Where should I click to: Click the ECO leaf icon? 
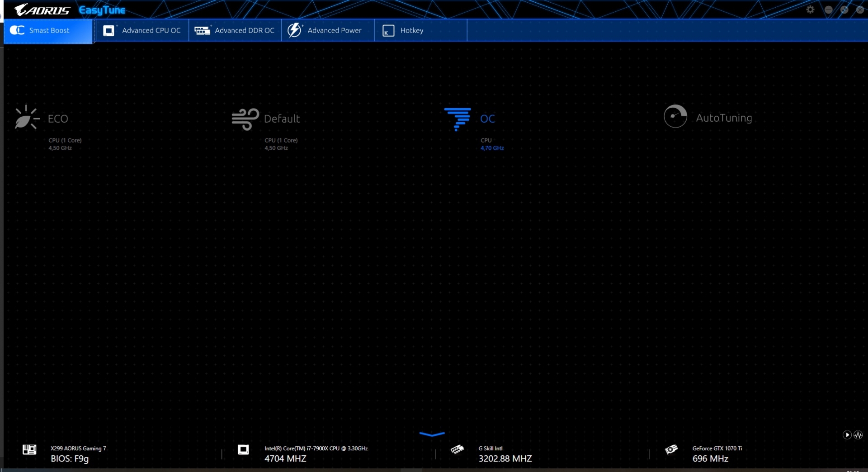point(27,118)
